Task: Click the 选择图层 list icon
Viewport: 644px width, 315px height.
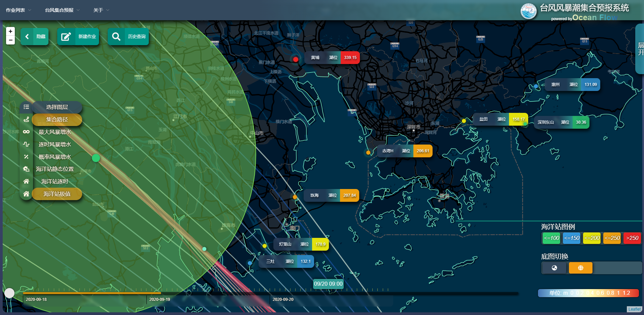Action: 26,107
